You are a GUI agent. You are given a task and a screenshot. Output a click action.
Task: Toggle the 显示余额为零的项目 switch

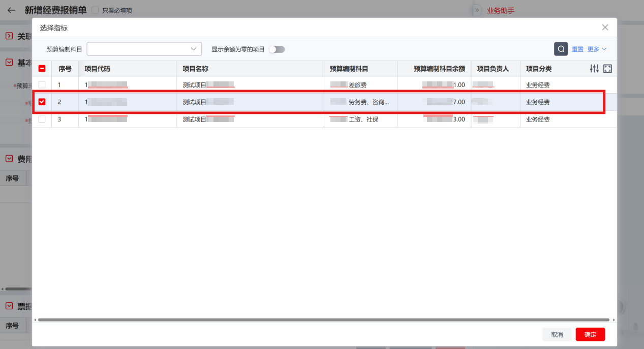(277, 49)
